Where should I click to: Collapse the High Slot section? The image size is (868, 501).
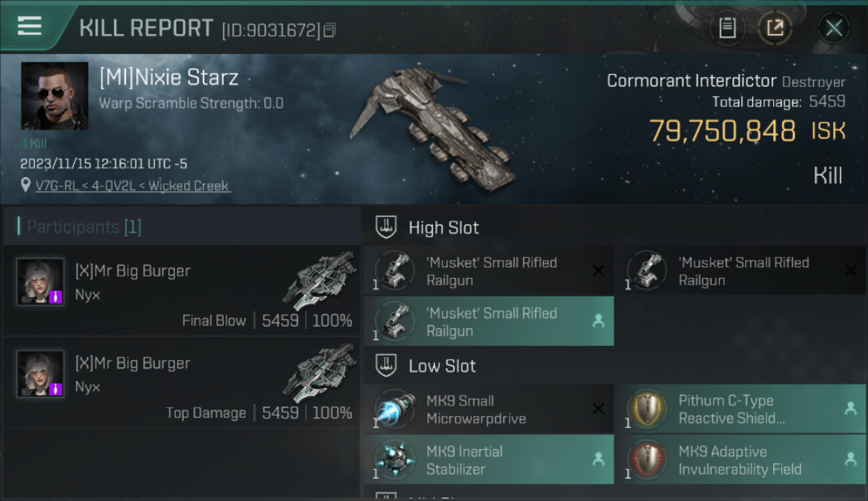(x=444, y=228)
